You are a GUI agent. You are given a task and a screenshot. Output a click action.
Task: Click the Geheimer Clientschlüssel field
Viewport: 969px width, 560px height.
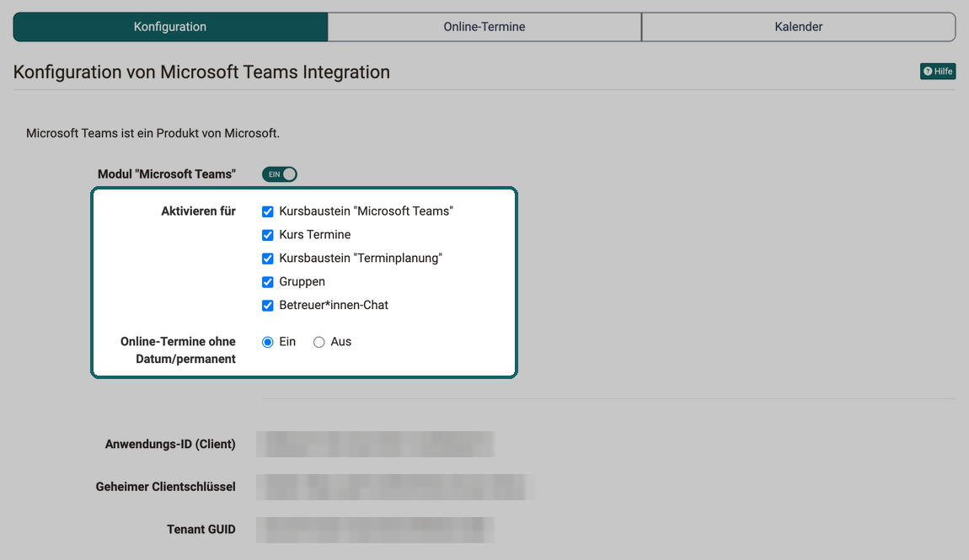tap(395, 487)
